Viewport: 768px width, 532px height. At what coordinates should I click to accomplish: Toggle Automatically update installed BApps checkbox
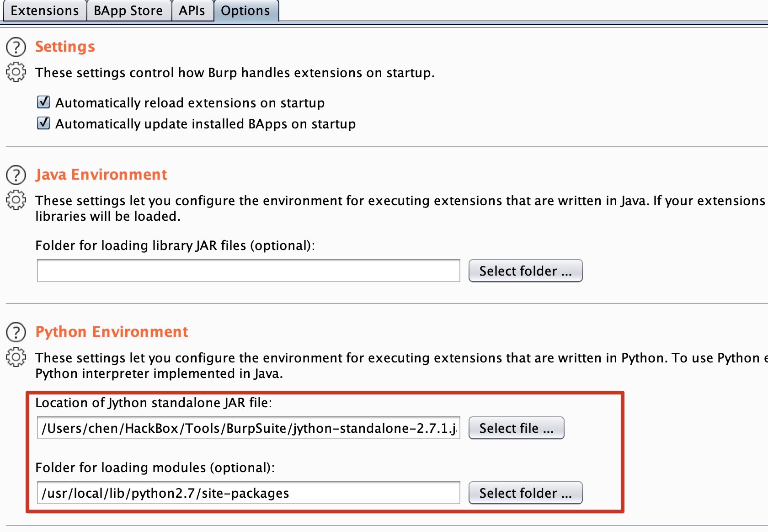[x=43, y=123]
